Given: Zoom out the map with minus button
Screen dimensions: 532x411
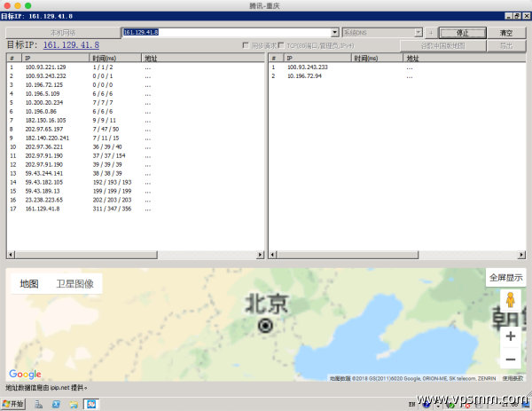Looking at the screenshot, I should click(511, 359).
